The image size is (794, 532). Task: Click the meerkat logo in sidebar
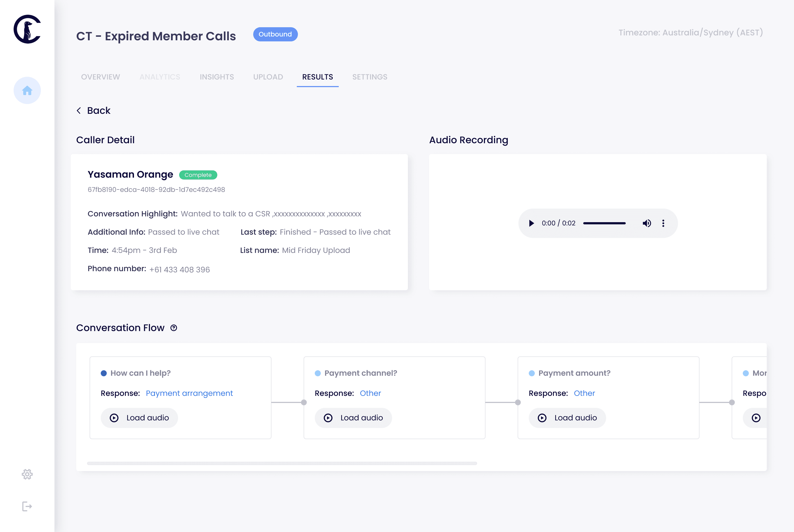pos(27,29)
